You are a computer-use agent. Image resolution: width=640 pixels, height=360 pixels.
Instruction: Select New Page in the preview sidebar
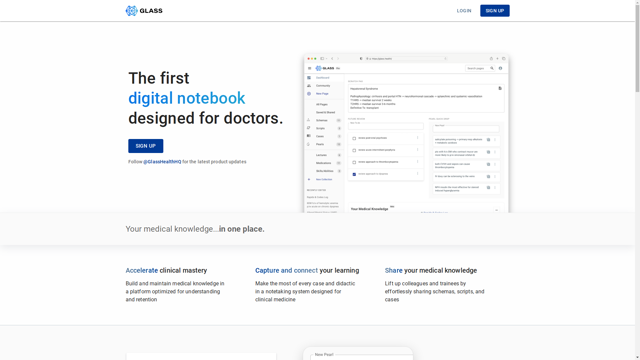click(322, 93)
